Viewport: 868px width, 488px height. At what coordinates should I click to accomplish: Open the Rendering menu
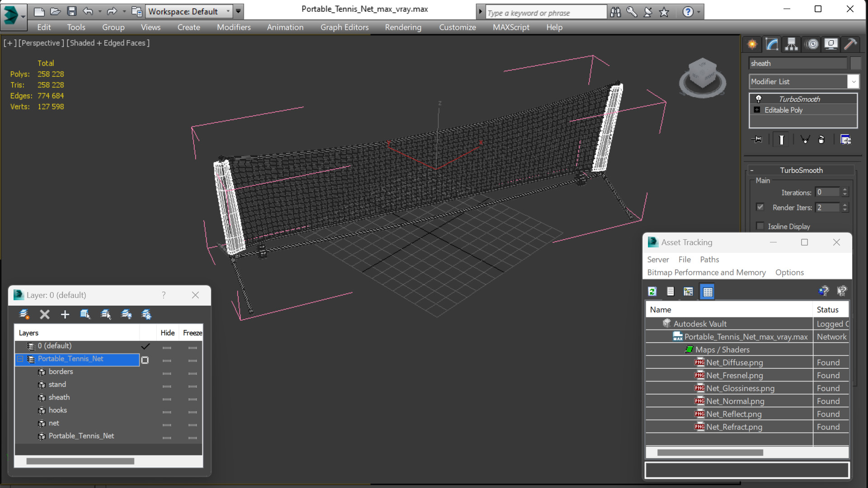(x=403, y=27)
